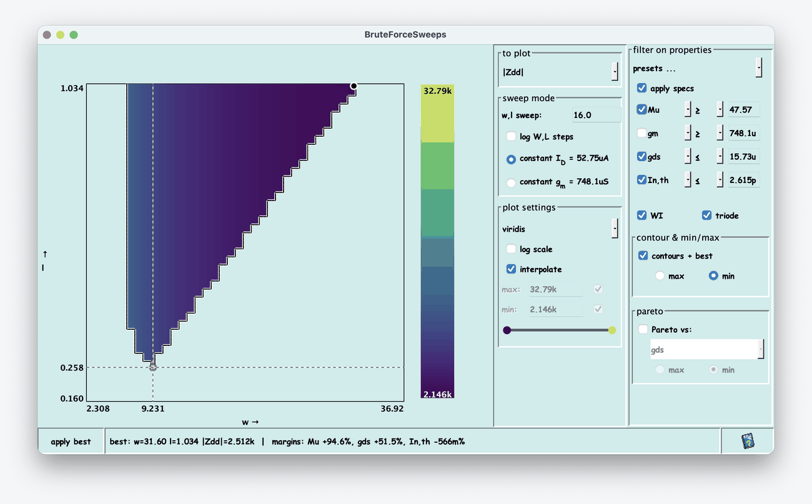812x504 pixels.
Task: Click the apply best button
Action: [x=71, y=442]
